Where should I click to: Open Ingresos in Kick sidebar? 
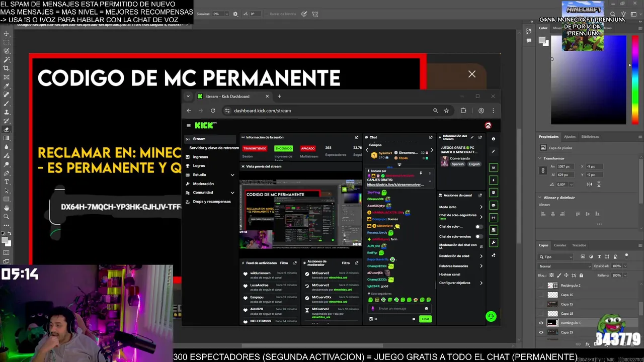(x=200, y=157)
